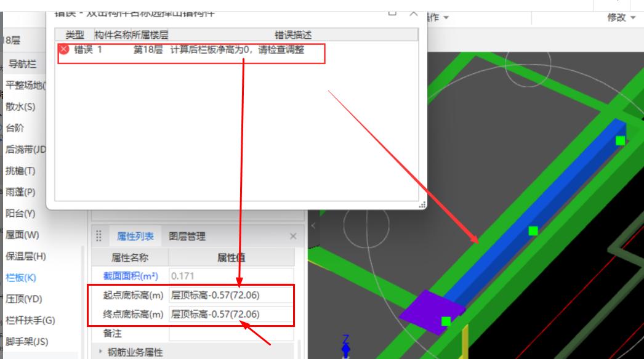Switch to the 图层管理 tab
The image size is (644, 359).
click(187, 236)
